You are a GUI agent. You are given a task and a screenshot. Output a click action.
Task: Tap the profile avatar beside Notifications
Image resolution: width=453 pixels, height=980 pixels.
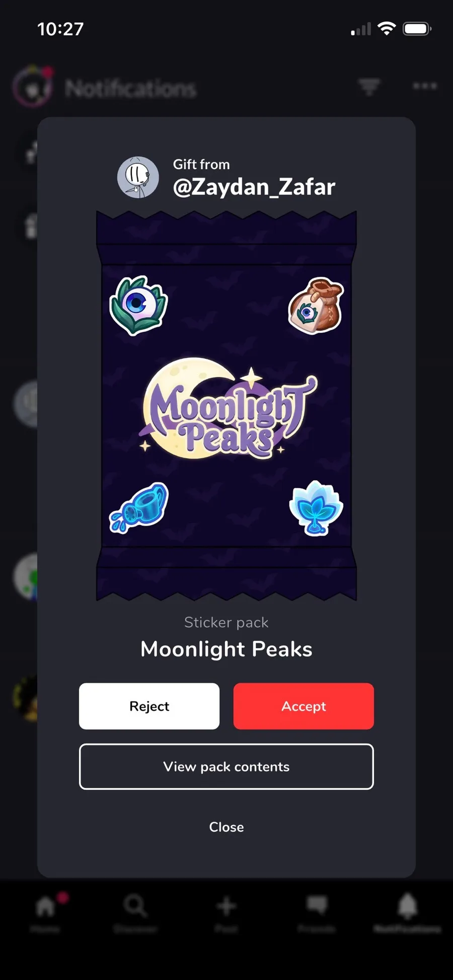(33, 87)
